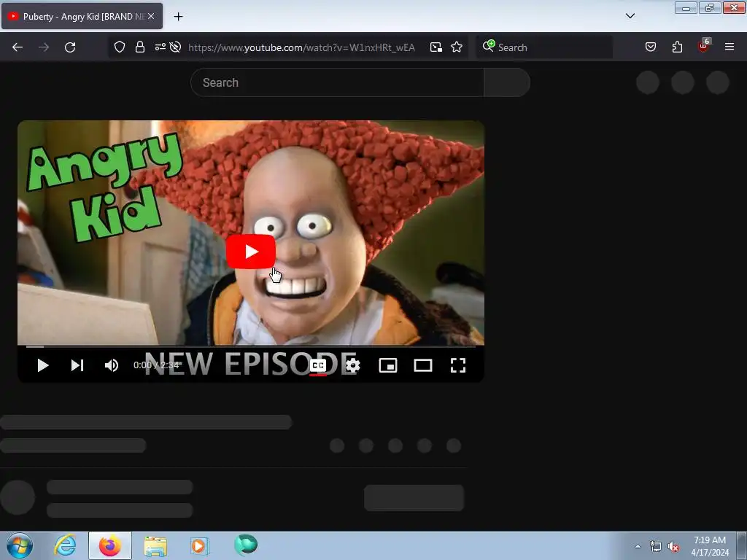Go back to the previous page
Image resolution: width=747 pixels, height=560 pixels.
(18, 47)
